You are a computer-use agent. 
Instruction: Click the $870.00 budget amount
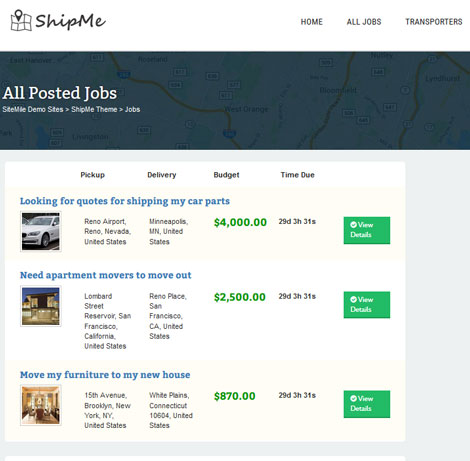pos(235,396)
